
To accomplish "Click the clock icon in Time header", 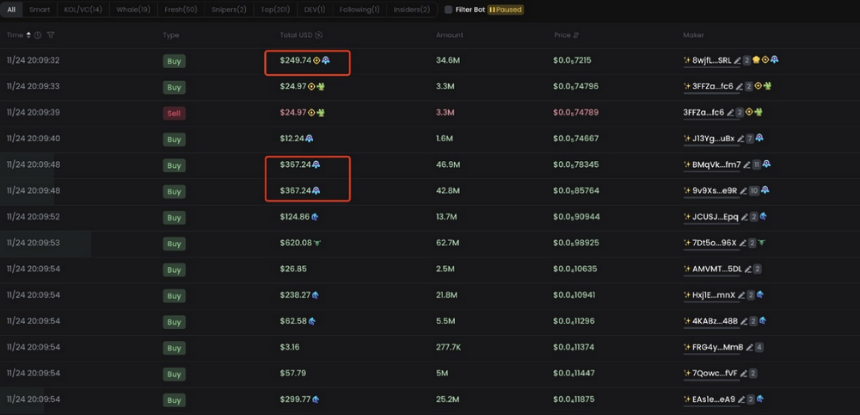I will click(x=38, y=35).
